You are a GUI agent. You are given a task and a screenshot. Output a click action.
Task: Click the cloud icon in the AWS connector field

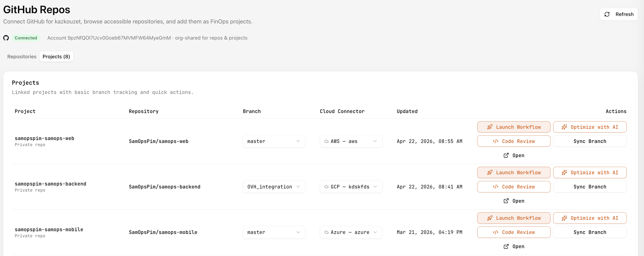326,141
